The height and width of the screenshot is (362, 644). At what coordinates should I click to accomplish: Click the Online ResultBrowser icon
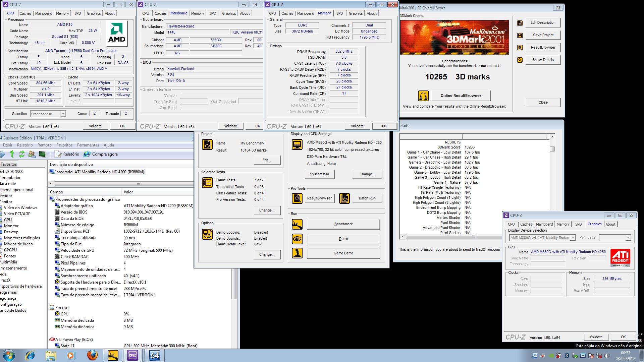[423, 96]
